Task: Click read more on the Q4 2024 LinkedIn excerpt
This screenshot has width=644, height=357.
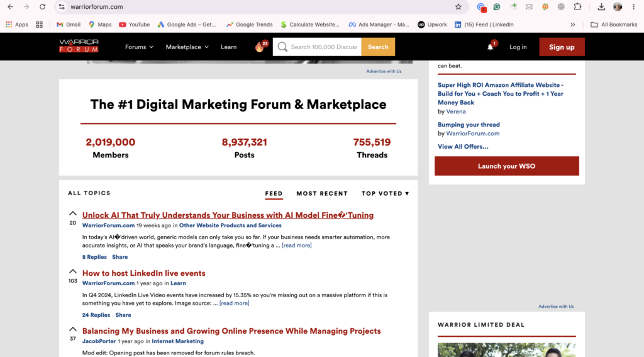Action: click(x=234, y=303)
